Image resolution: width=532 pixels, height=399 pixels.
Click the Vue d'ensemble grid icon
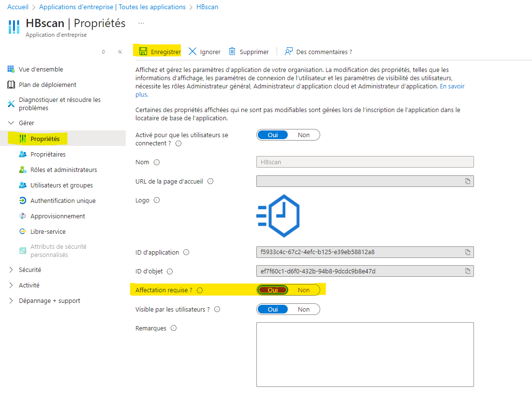[x=11, y=69]
